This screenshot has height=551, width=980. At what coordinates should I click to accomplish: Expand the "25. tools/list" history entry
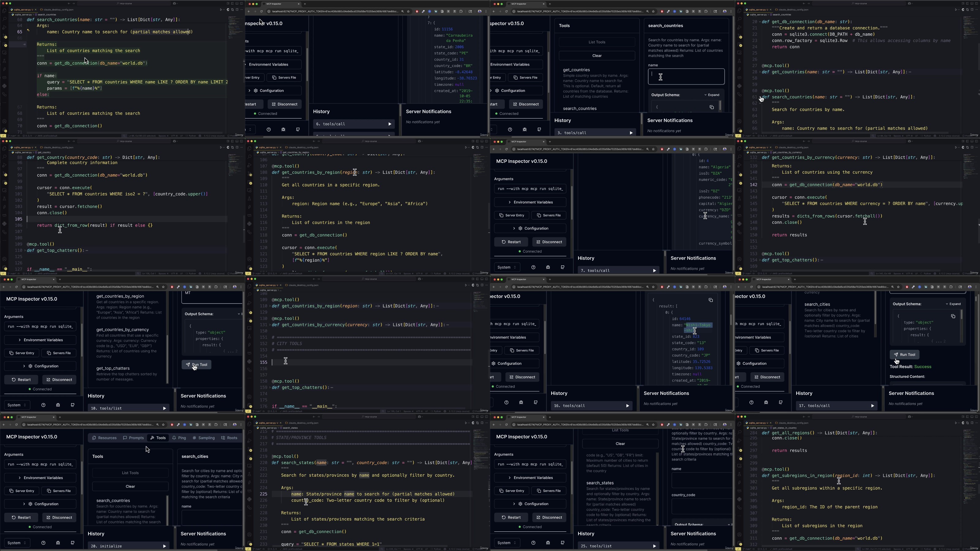click(x=618, y=546)
